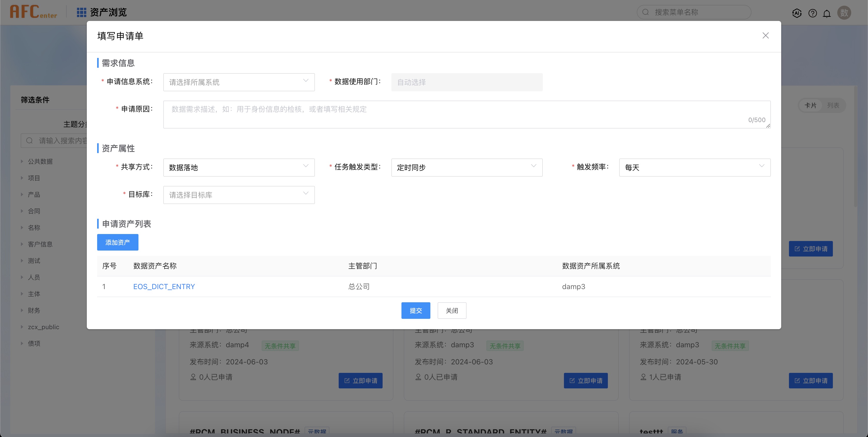
Task: Click the 筛选条件 heading
Action: pyautogui.click(x=35, y=100)
